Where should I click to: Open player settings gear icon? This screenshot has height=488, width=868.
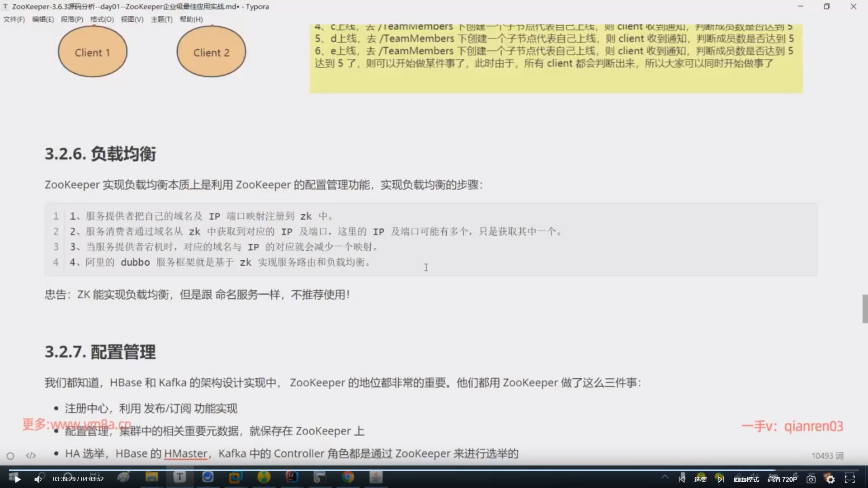point(830,479)
